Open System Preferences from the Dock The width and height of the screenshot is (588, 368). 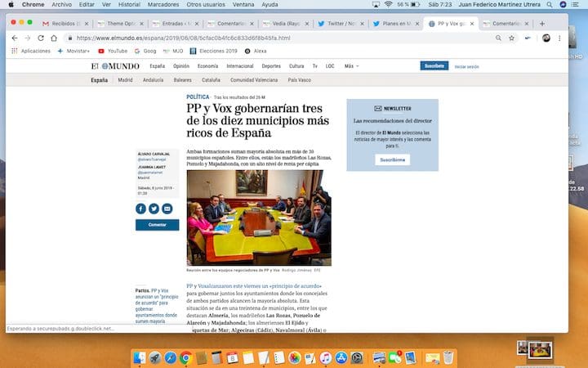(x=357, y=357)
